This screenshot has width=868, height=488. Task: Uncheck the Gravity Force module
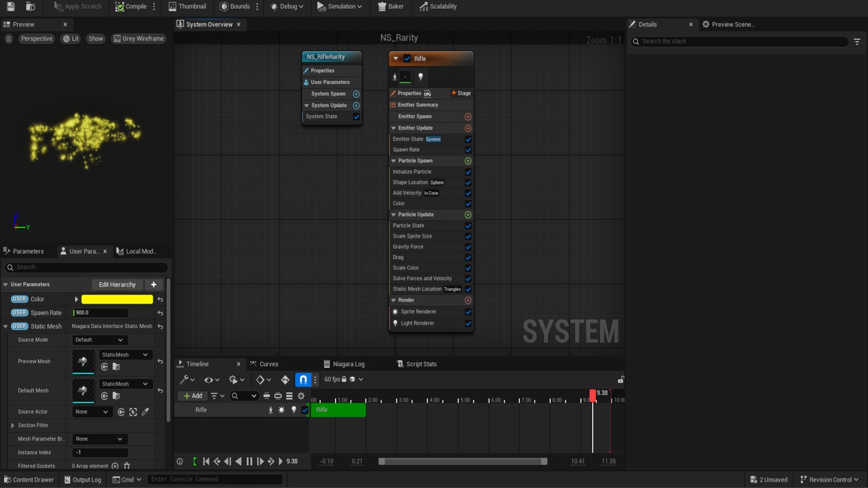tap(468, 247)
